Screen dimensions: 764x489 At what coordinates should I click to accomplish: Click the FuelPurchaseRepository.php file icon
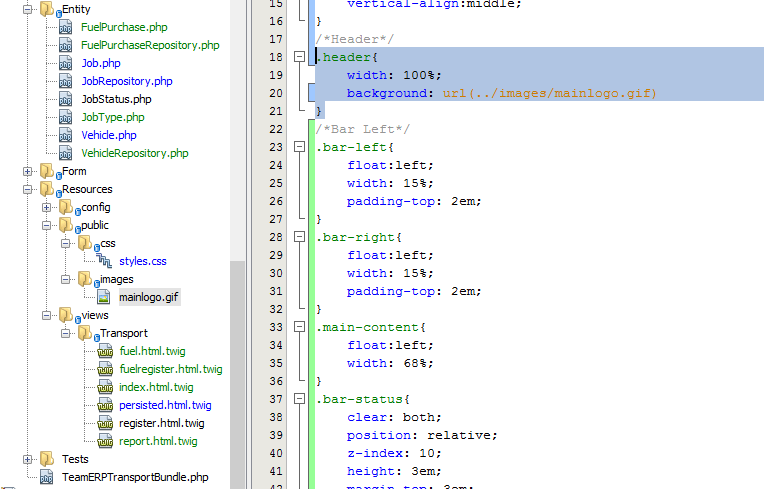(66, 45)
